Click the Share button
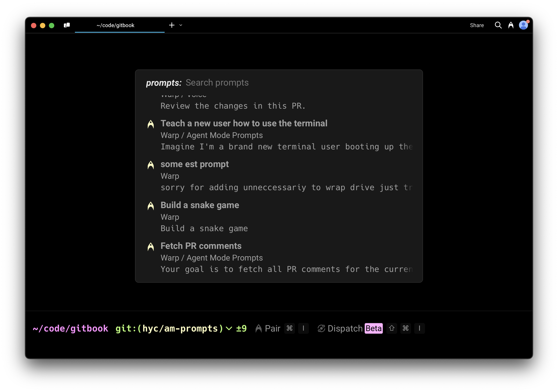Viewport: 558px width, 392px height. pos(477,25)
